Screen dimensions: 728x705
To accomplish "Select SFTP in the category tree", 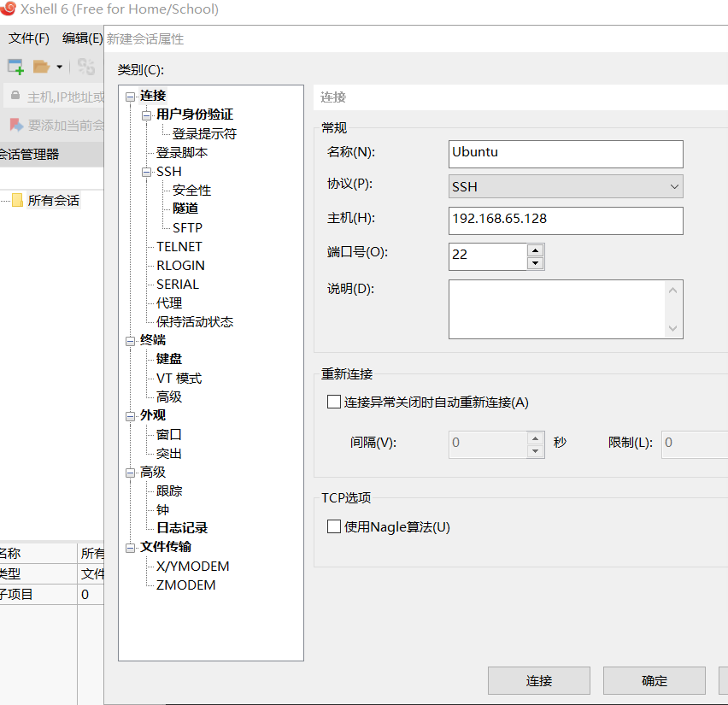I will (x=188, y=227).
